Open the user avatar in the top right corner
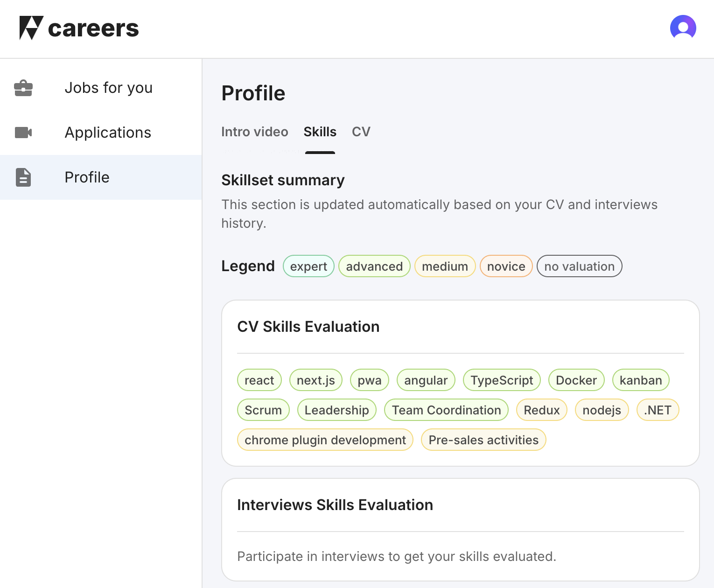Screen dimensions: 714x588 pos(683,28)
